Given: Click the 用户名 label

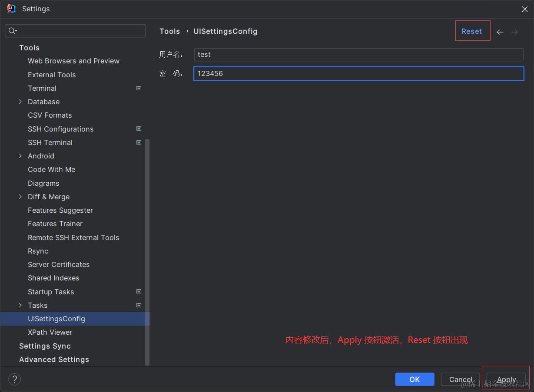Looking at the screenshot, I should [x=171, y=55].
